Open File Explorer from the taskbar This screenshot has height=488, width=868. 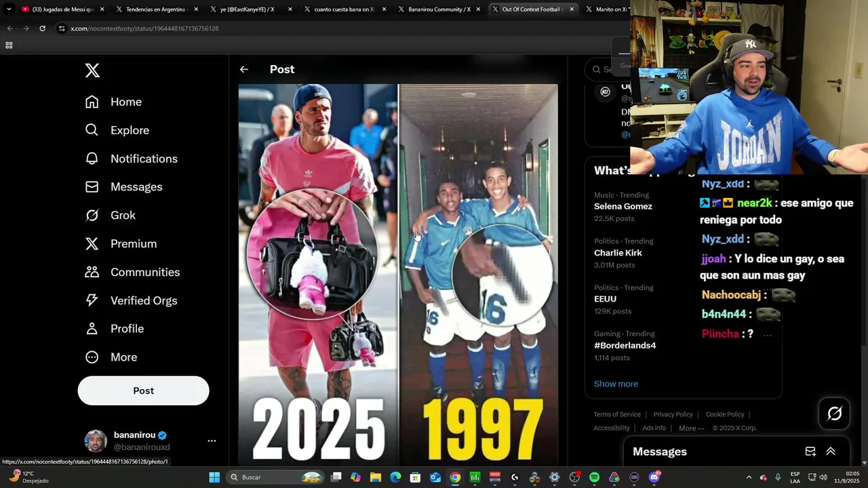376,477
